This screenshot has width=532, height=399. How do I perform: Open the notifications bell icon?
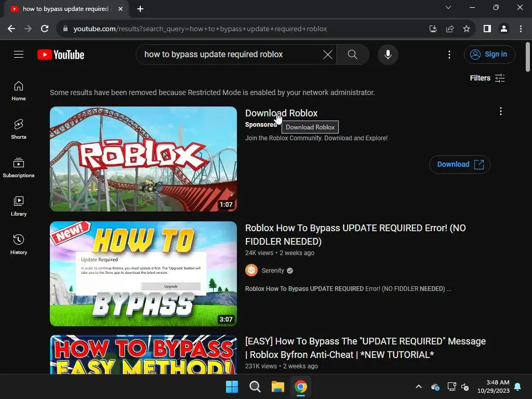coord(518,387)
